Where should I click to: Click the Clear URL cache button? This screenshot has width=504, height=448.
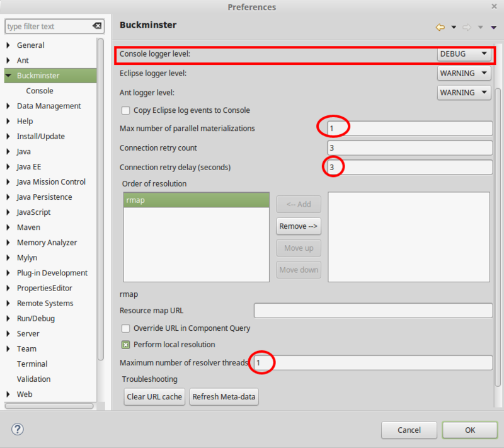tap(154, 397)
